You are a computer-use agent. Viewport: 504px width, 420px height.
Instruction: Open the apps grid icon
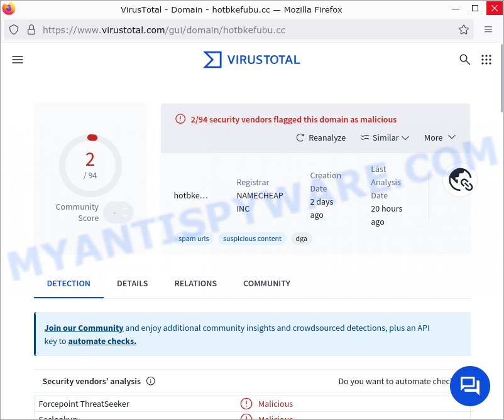486,60
